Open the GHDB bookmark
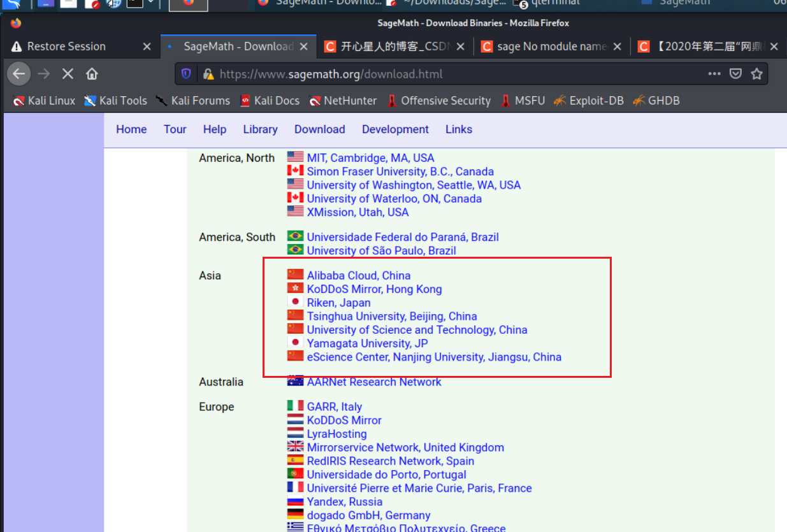The height and width of the screenshot is (532, 787). tap(656, 101)
